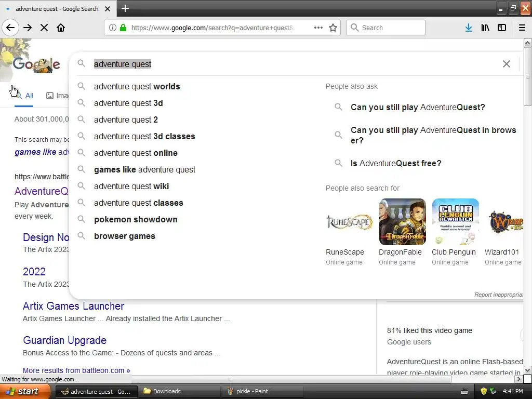Open the Firefox home page
Image resolution: width=532 pixels, height=399 pixels.
tap(61, 28)
